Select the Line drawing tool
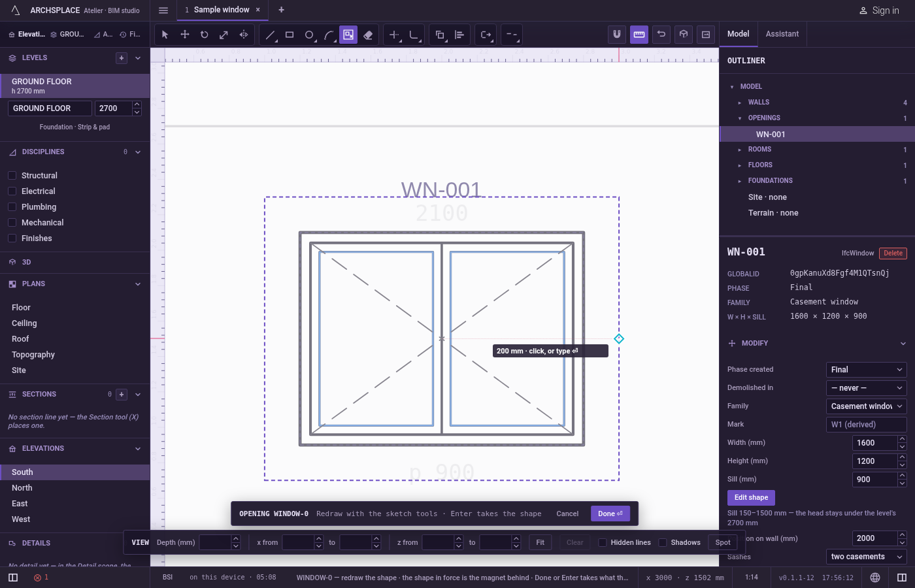Viewport: 915px width, 588px height. click(x=270, y=35)
